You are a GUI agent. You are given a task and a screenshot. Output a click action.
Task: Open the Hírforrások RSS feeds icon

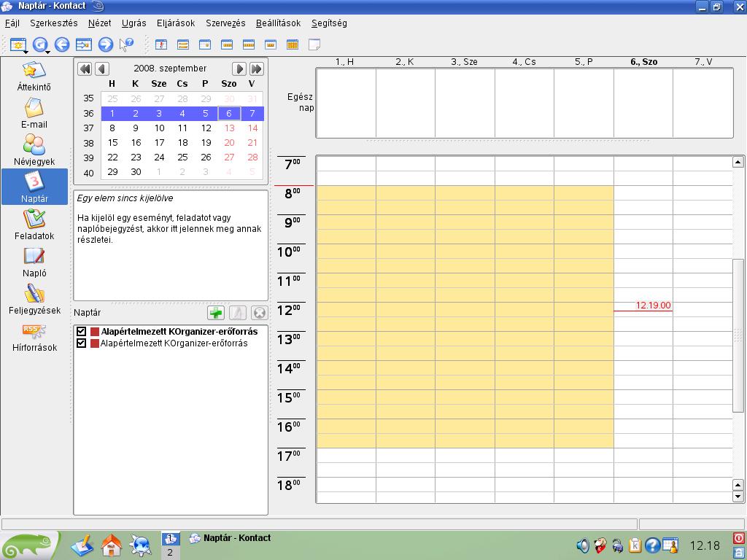[x=34, y=336]
